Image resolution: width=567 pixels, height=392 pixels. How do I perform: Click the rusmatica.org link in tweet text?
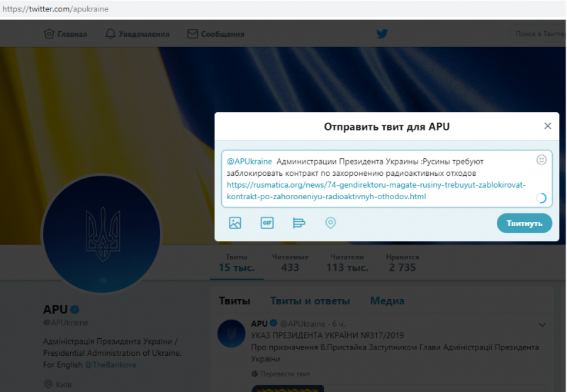coord(376,191)
